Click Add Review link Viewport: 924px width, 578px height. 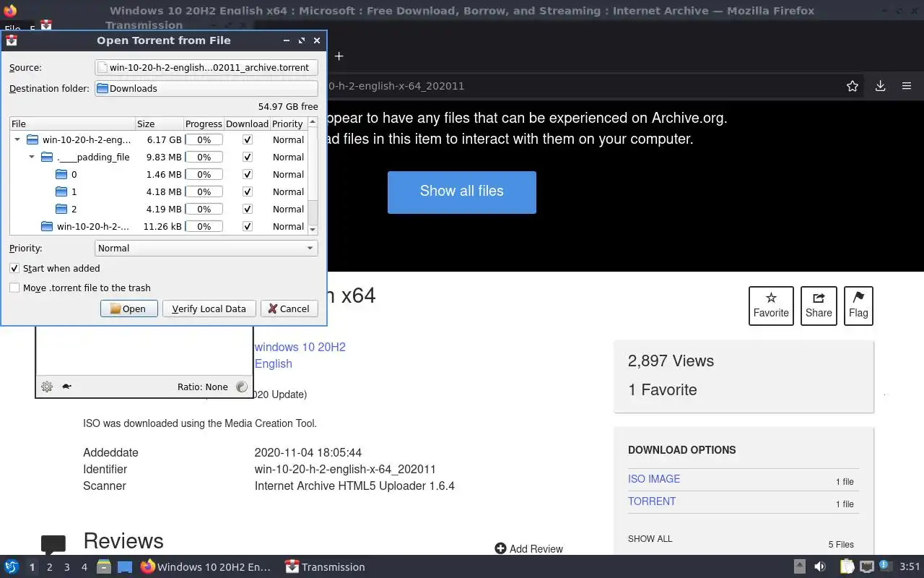click(529, 548)
